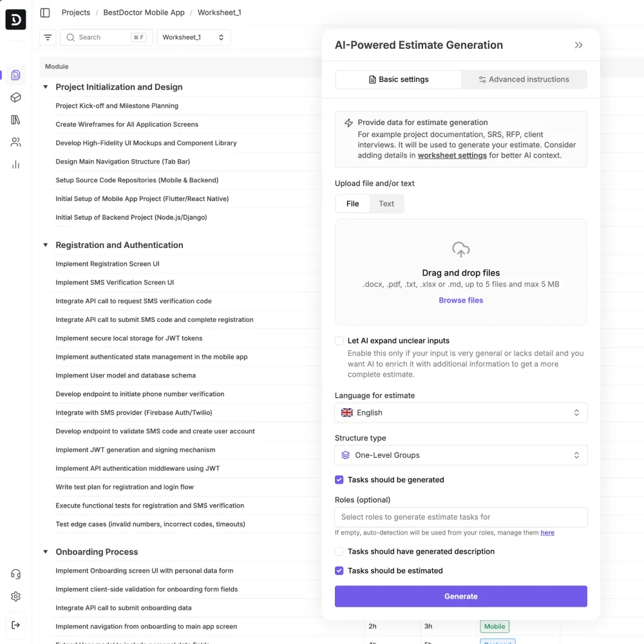Open the Structure type dropdown
Image resolution: width=644 pixels, height=644 pixels.
[460, 455]
